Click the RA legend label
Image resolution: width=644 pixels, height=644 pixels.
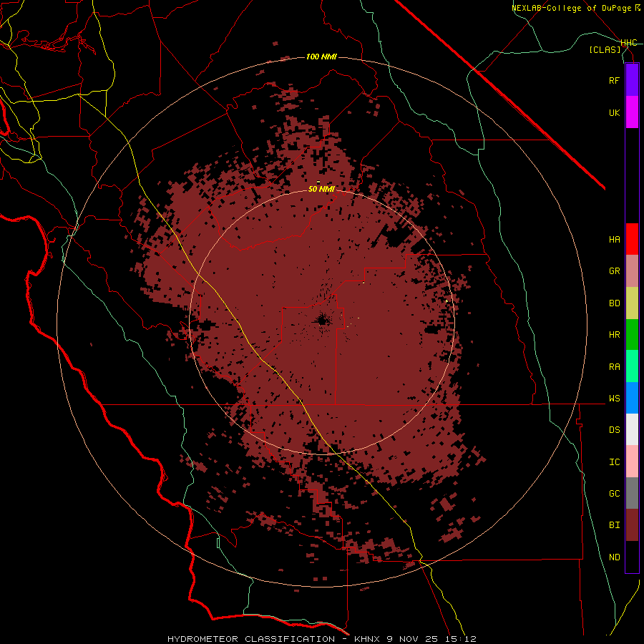pyautogui.click(x=615, y=367)
